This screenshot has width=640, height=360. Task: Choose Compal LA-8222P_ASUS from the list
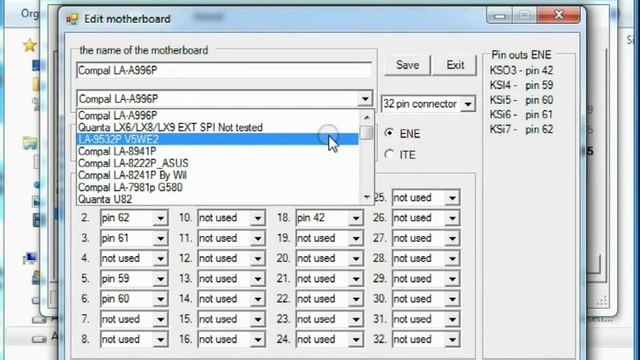(218, 163)
